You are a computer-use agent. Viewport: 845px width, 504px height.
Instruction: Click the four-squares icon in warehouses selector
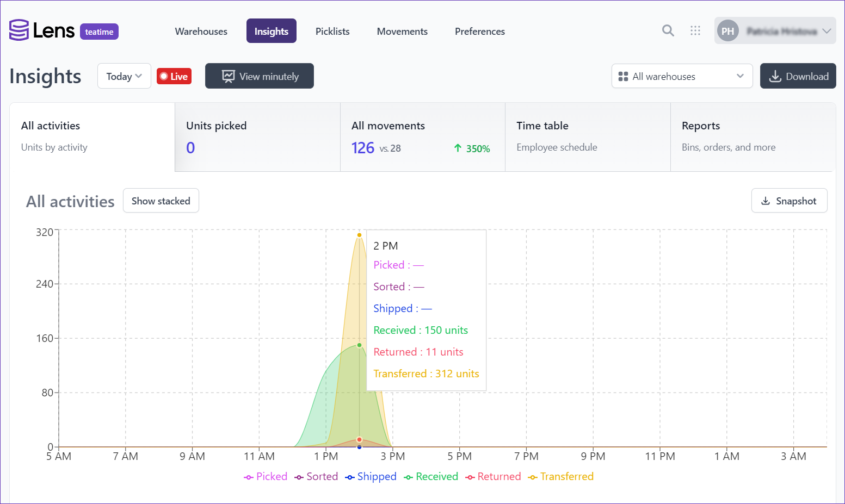point(623,77)
